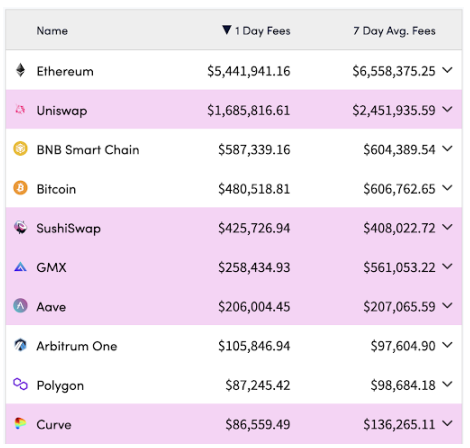This screenshot has width=470, height=448.
Task: Select the $87,245.42 fee value
Action: 258,386
